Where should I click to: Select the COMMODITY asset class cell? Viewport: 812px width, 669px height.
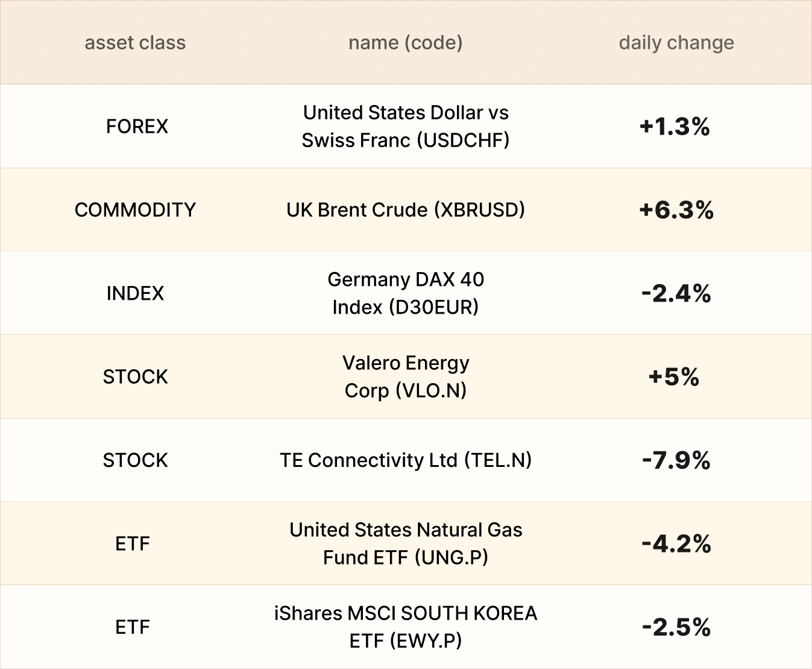click(x=135, y=210)
